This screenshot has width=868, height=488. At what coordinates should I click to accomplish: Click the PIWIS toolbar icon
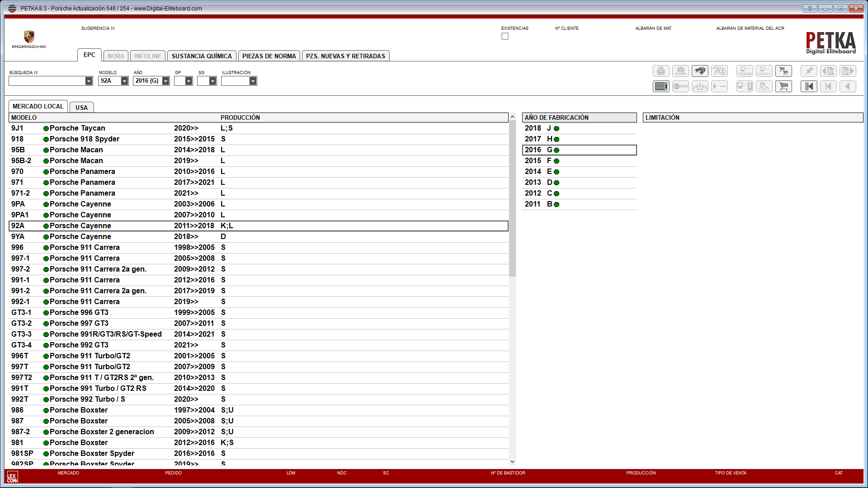pos(745,71)
